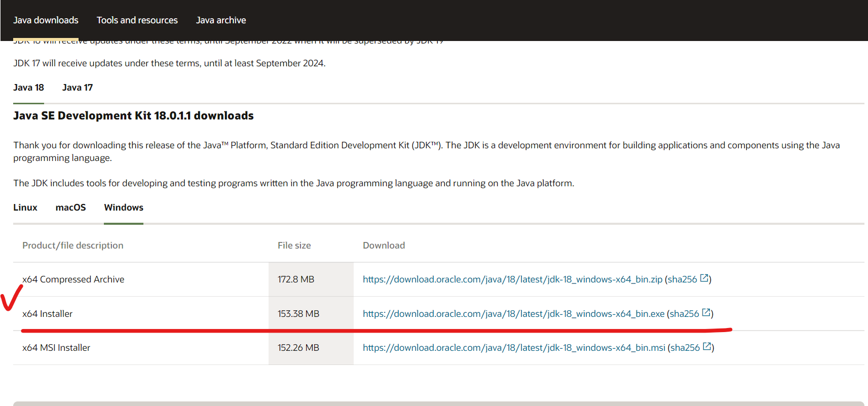Click the JDK 17 updates until September 2024 sentence
This screenshot has height=406, width=868.
[169, 63]
